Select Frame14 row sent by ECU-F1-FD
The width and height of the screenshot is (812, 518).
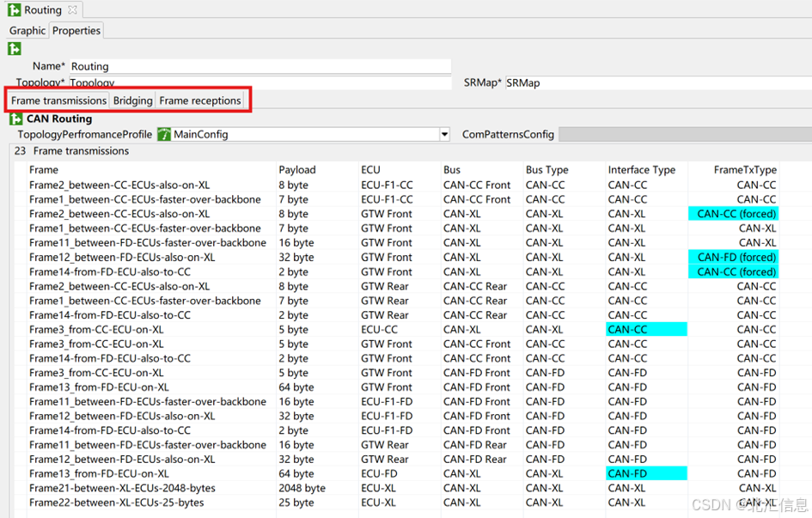point(403,430)
